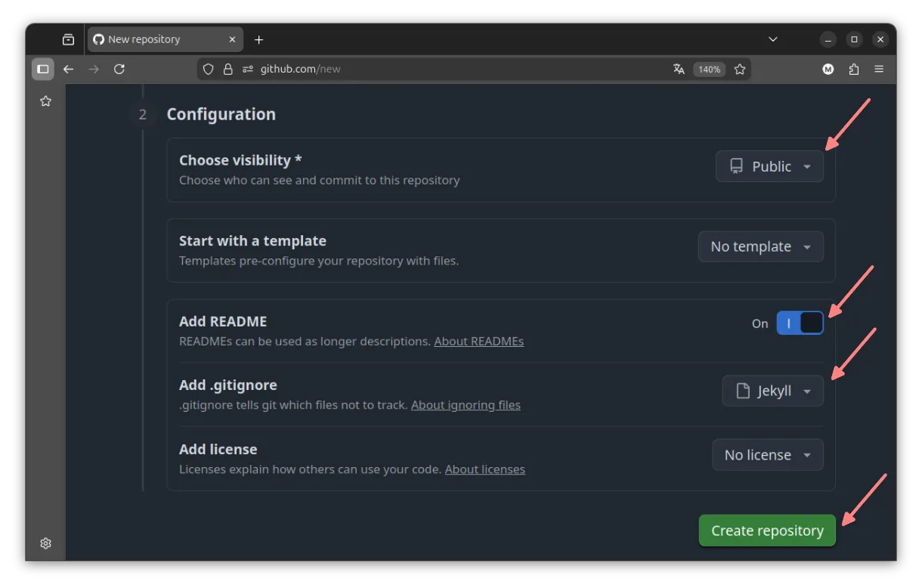Open the settings gear in the sidebar
This screenshot has width=922, height=588.
(45, 543)
